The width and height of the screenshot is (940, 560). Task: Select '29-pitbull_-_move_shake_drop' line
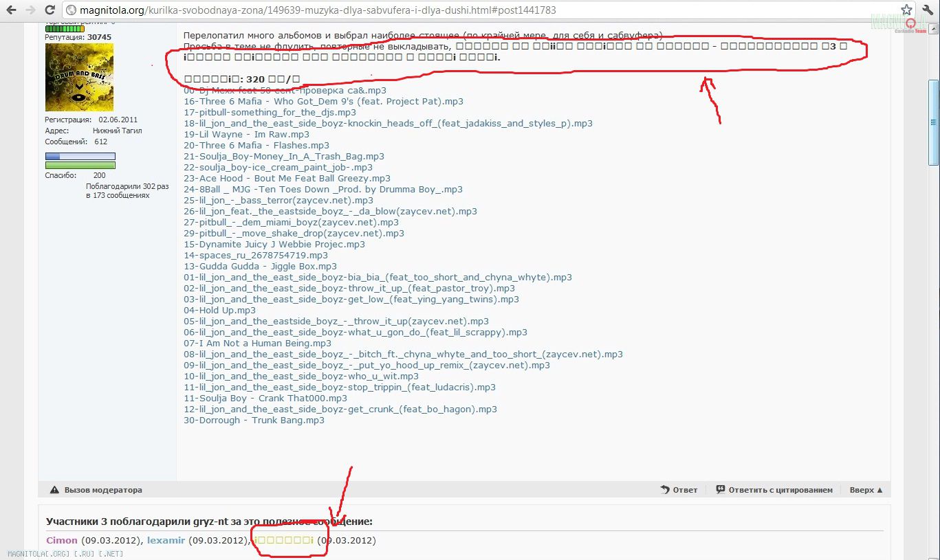[294, 234]
